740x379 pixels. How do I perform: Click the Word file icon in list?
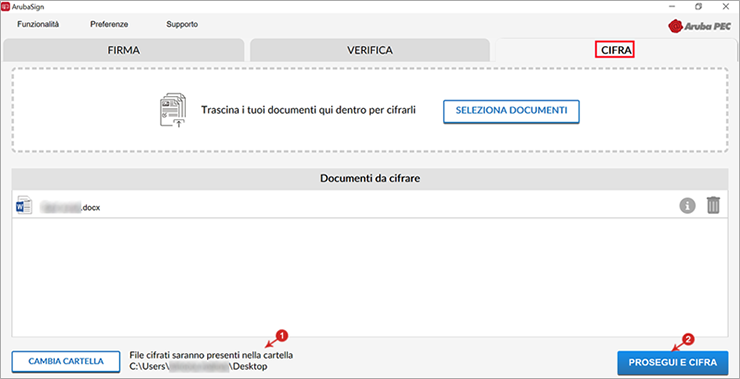pyautogui.click(x=24, y=205)
